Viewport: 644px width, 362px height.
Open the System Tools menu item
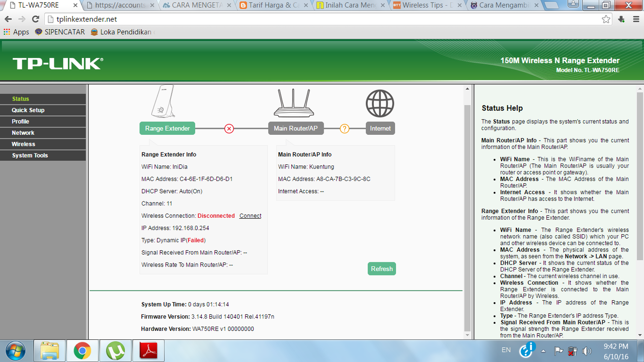point(43,155)
